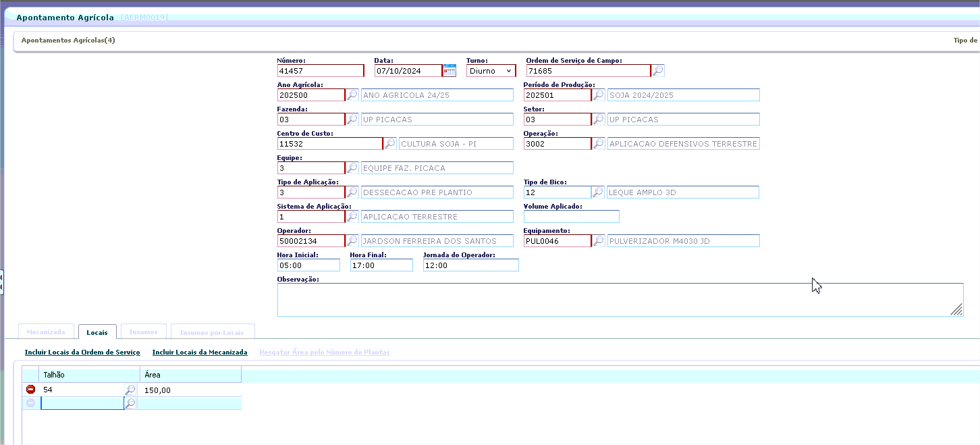
Task: Click Equipamento code field PUL0046
Action: (557, 240)
